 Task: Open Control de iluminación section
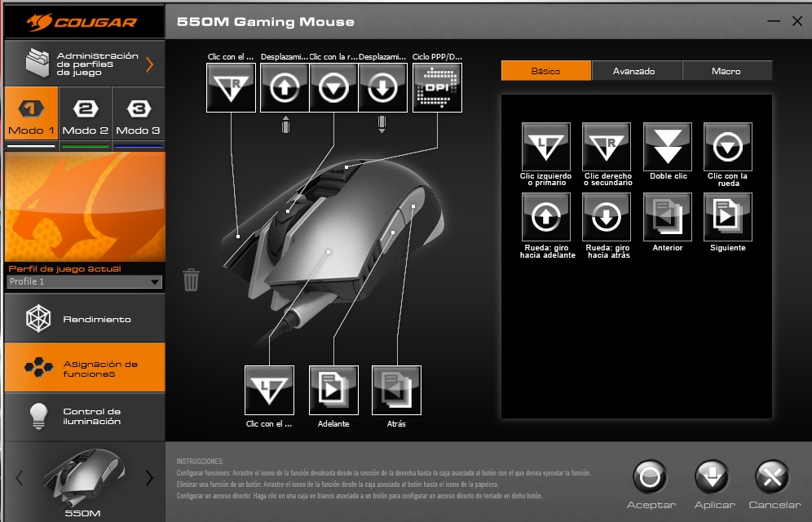[x=84, y=417]
